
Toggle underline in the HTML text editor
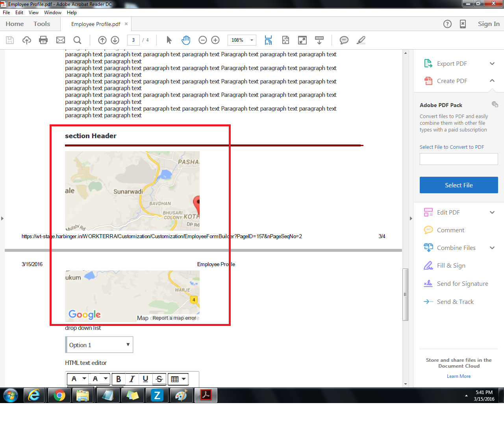146,379
